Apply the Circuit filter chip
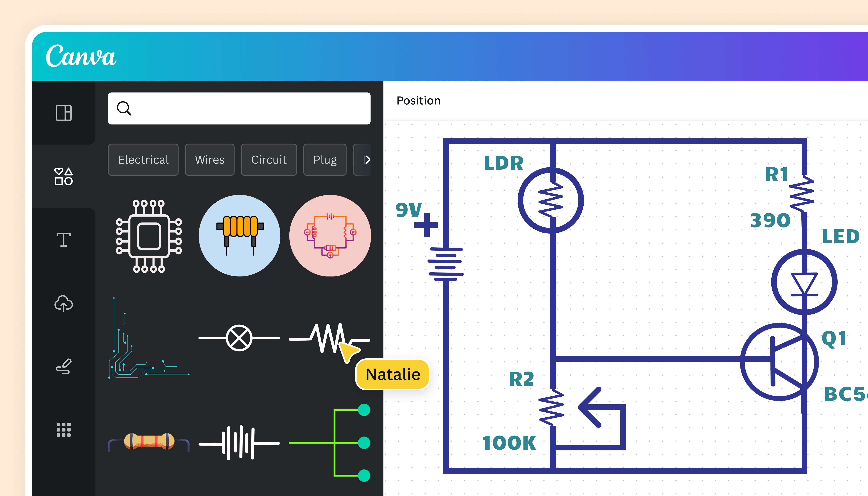The height and width of the screenshot is (496, 868). (x=269, y=160)
